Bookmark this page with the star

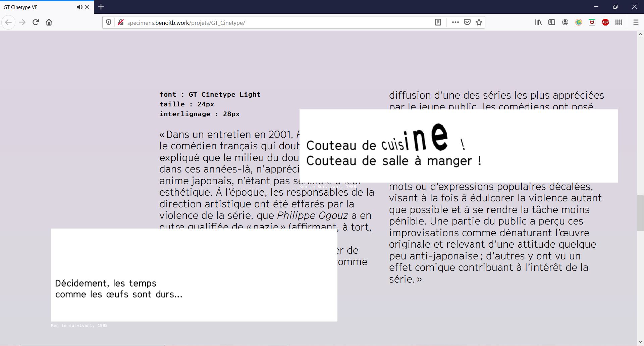pyautogui.click(x=479, y=22)
